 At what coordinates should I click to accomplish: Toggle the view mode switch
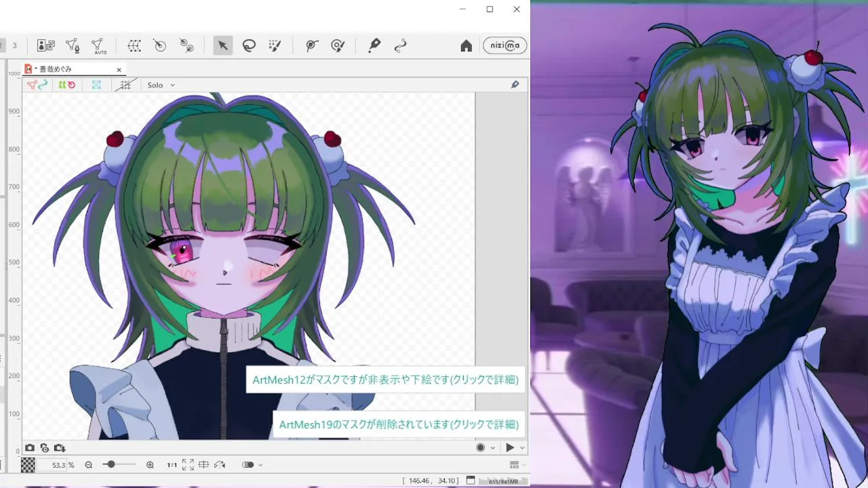248,465
